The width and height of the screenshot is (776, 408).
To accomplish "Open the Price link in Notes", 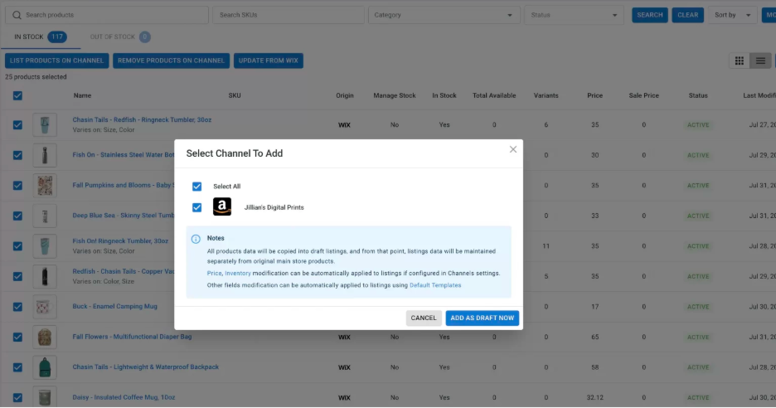I will [x=214, y=273].
